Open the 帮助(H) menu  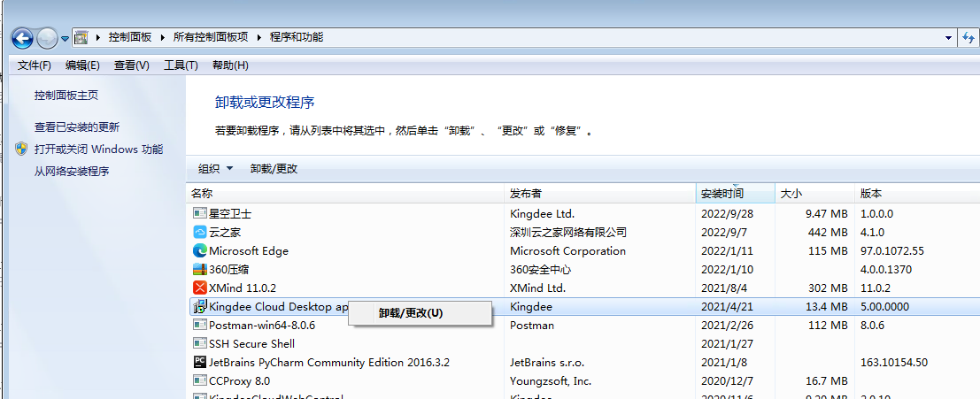coord(230,65)
